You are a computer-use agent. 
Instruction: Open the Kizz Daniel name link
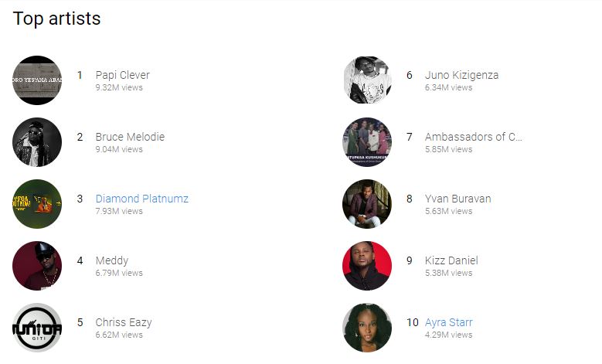point(451,260)
